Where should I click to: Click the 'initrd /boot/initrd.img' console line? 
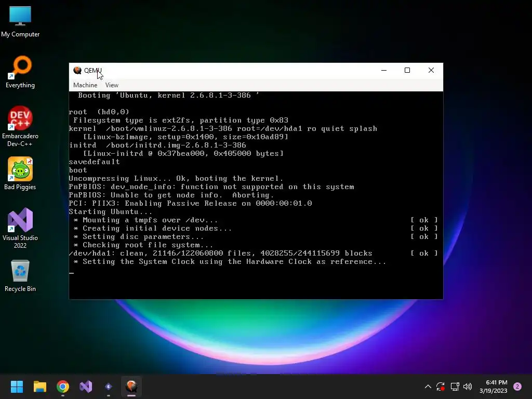tap(157, 145)
